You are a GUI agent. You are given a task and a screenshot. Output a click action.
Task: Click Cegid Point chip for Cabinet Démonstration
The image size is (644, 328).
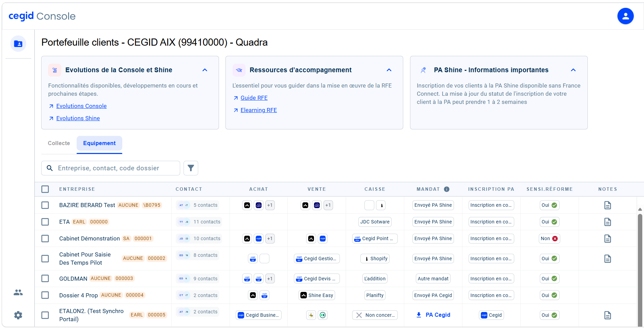point(375,238)
